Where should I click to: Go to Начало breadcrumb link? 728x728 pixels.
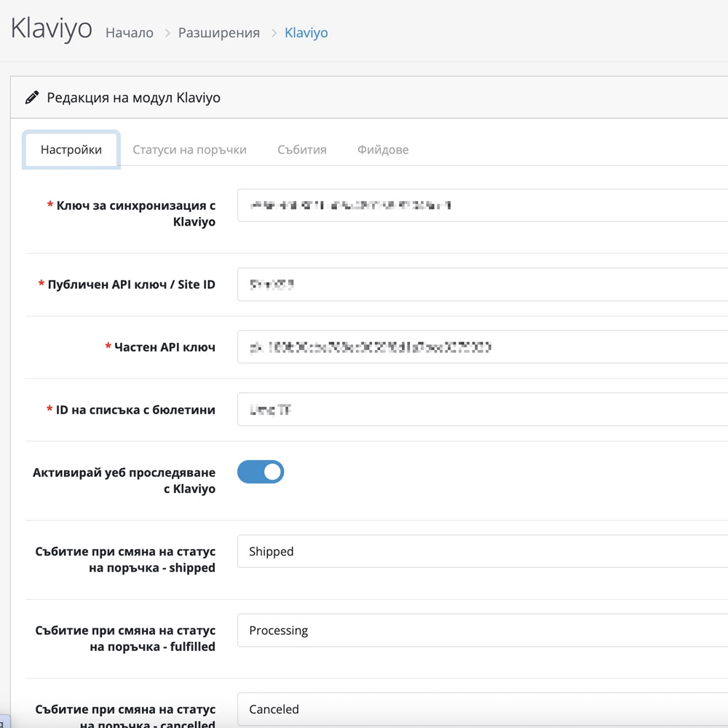(130, 33)
